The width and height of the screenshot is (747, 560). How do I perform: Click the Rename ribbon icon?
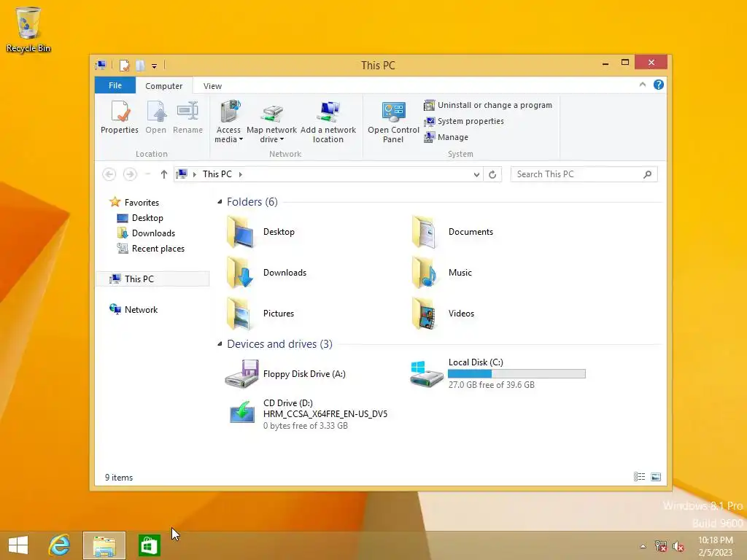coord(187,117)
